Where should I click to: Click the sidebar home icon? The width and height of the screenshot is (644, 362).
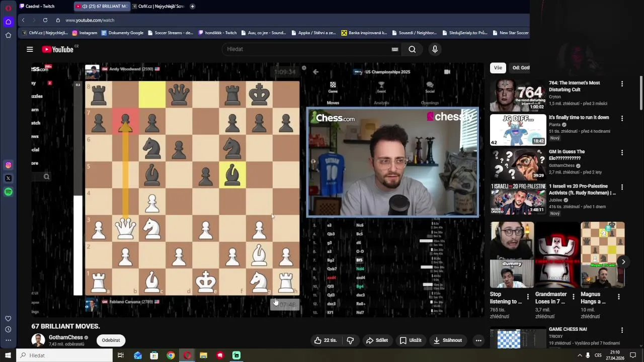pos(8,22)
